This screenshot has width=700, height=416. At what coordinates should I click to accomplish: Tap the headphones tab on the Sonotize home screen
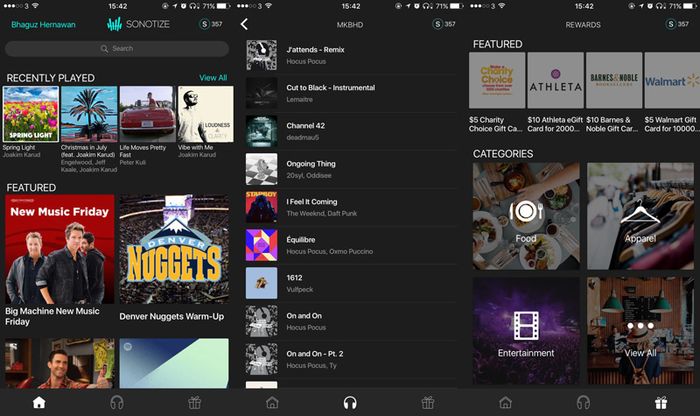(x=117, y=403)
